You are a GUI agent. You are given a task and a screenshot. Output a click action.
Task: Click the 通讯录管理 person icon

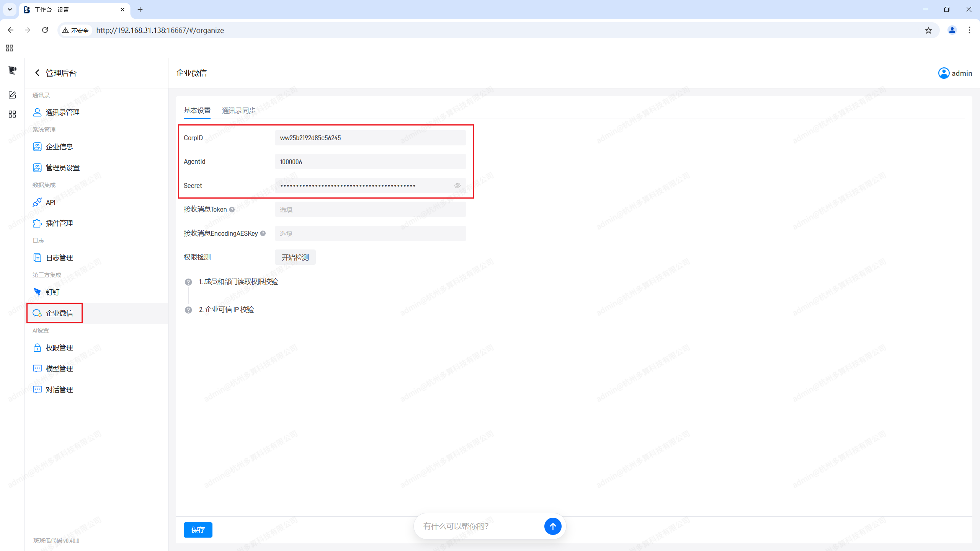(37, 112)
